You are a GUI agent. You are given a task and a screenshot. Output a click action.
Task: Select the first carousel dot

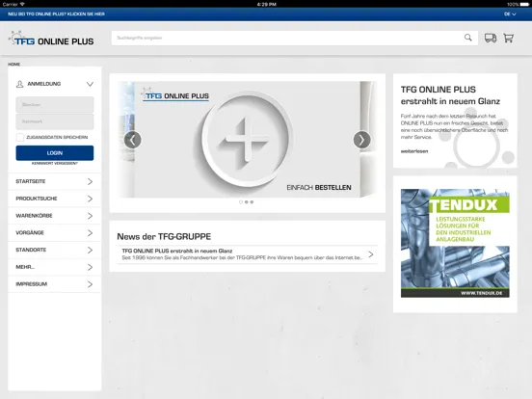click(x=241, y=202)
